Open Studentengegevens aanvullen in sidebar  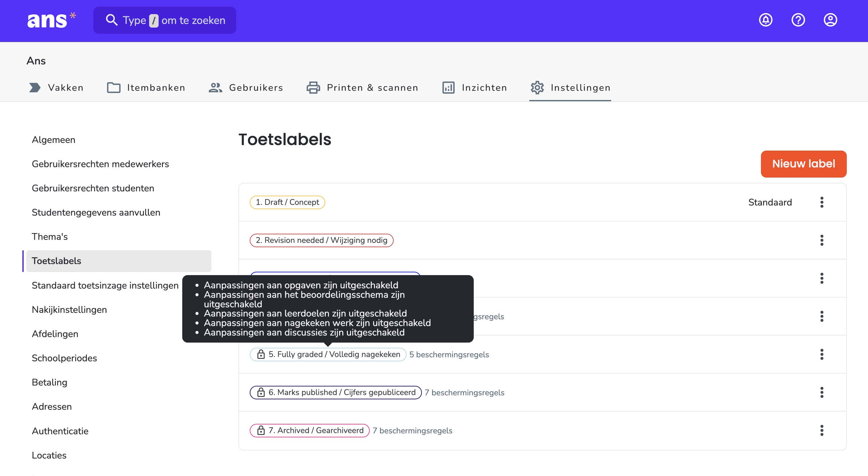[x=96, y=213]
